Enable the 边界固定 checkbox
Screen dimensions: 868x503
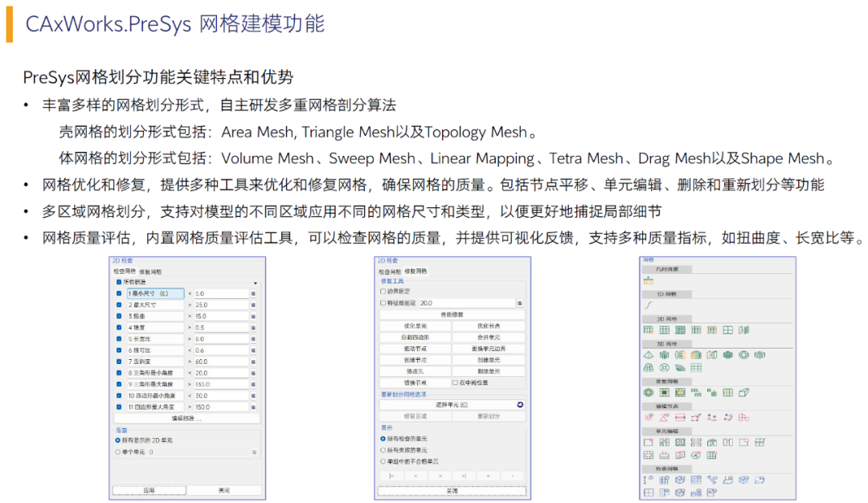coord(383,291)
